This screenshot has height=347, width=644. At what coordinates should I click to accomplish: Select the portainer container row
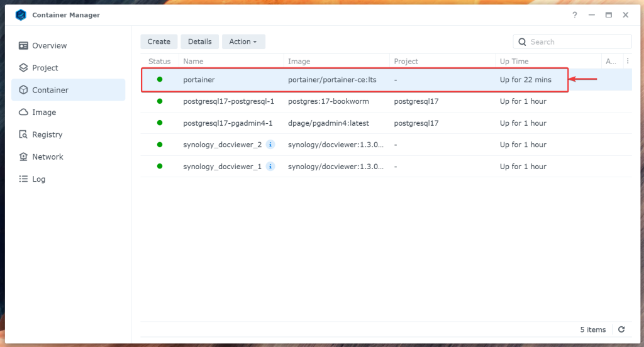pyautogui.click(x=386, y=80)
